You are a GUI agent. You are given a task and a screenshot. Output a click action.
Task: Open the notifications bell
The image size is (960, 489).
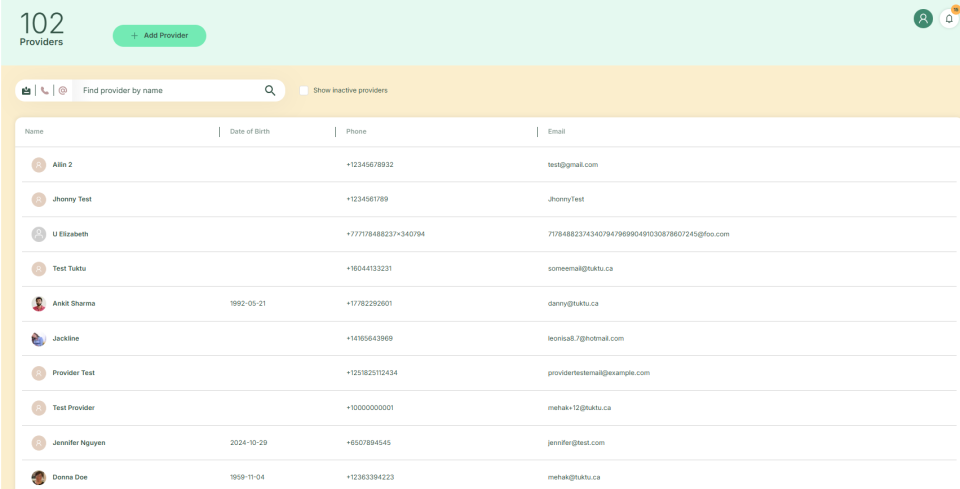[x=949, y=19]
